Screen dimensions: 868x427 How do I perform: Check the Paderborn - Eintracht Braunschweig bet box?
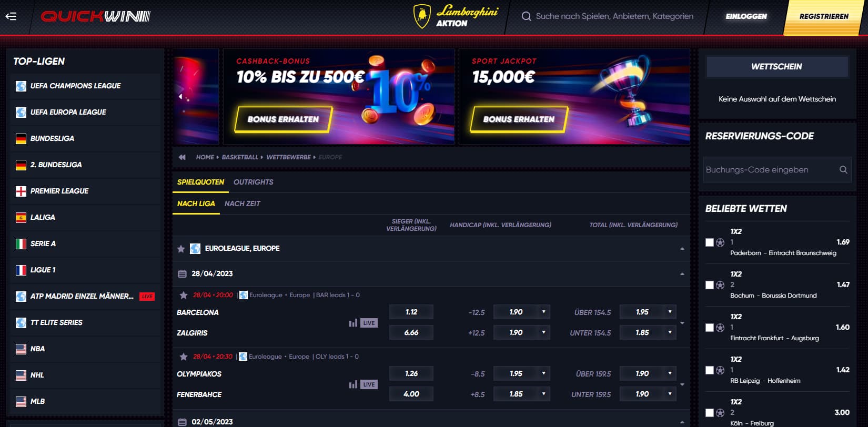(x=710, y=242)
